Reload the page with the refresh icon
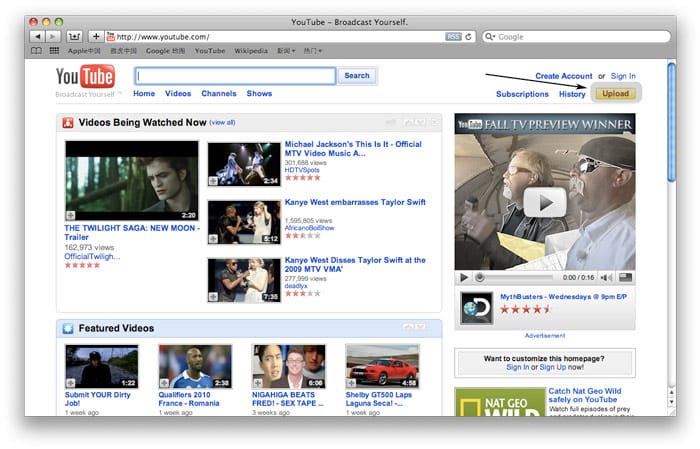700x449 pixels. coord(468,37)
